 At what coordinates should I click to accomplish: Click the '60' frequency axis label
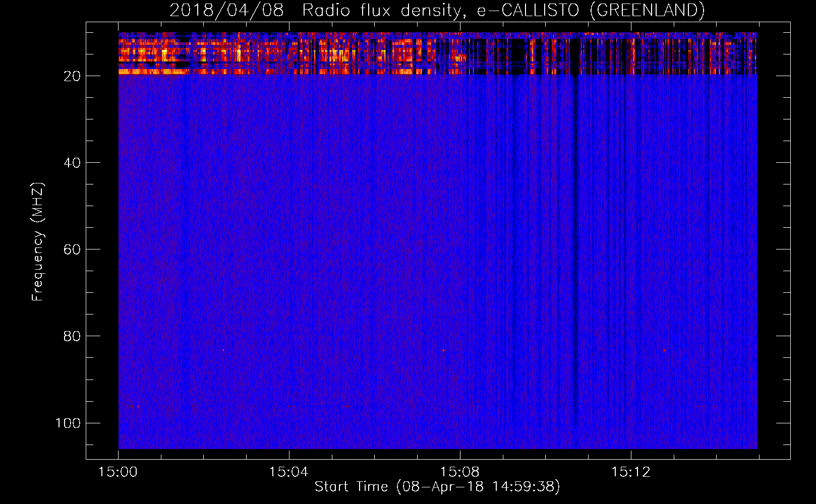click(x=72, y=249)
